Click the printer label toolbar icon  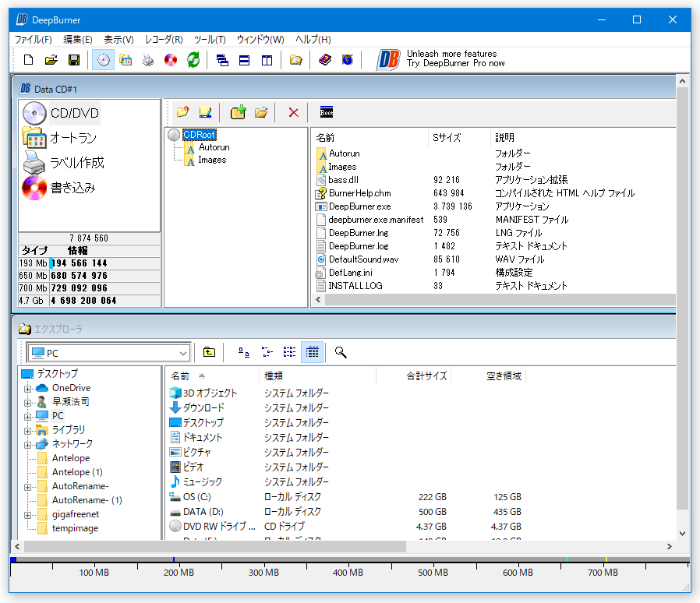148,60
